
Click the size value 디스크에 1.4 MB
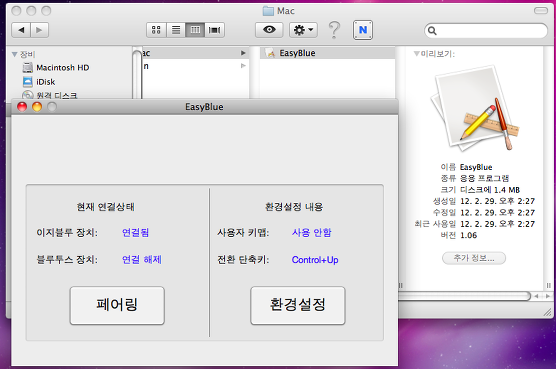pos(490,190)
